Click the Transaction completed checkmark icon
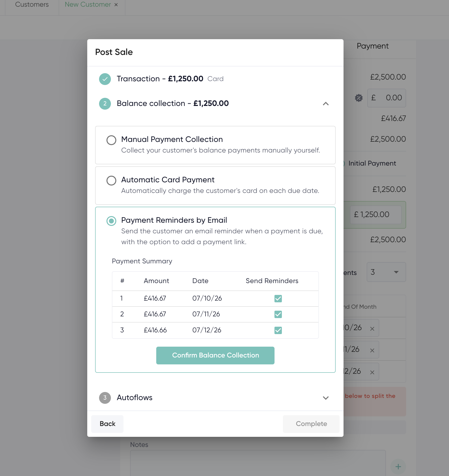Viewport: 449px width, 476px height. 105,79
